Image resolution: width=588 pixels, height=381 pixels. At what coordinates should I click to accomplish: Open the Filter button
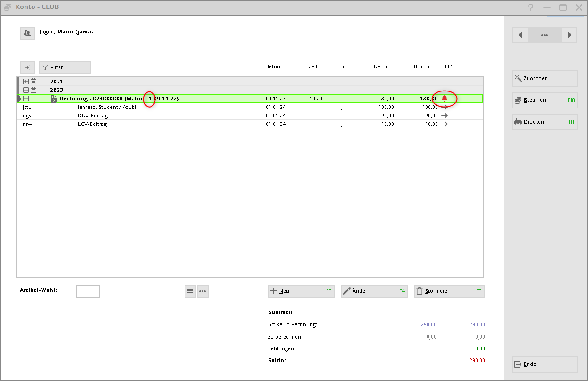click(x=65, y=67)
